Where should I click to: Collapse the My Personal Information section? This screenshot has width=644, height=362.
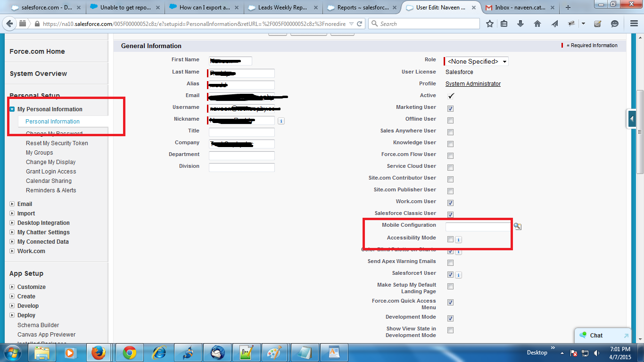[12, 109]
